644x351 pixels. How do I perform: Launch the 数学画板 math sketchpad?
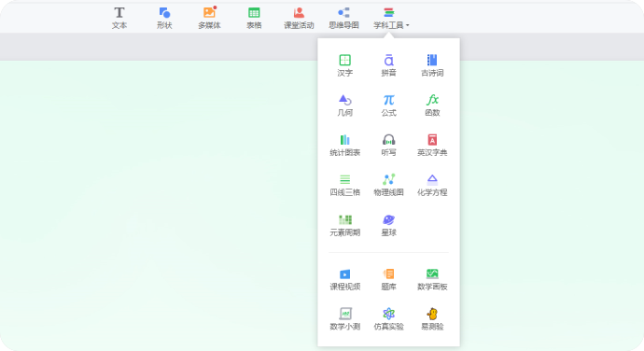(x=432, y=279)
